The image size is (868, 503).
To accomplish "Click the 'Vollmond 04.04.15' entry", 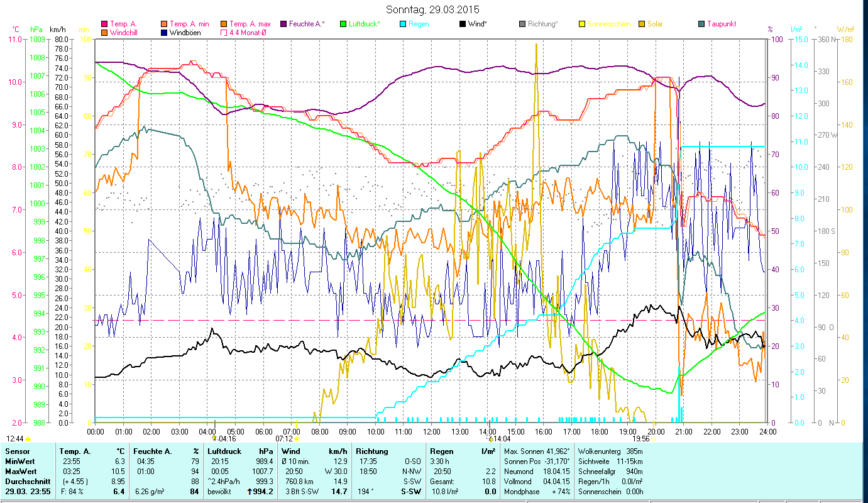I will pos(536,482).
